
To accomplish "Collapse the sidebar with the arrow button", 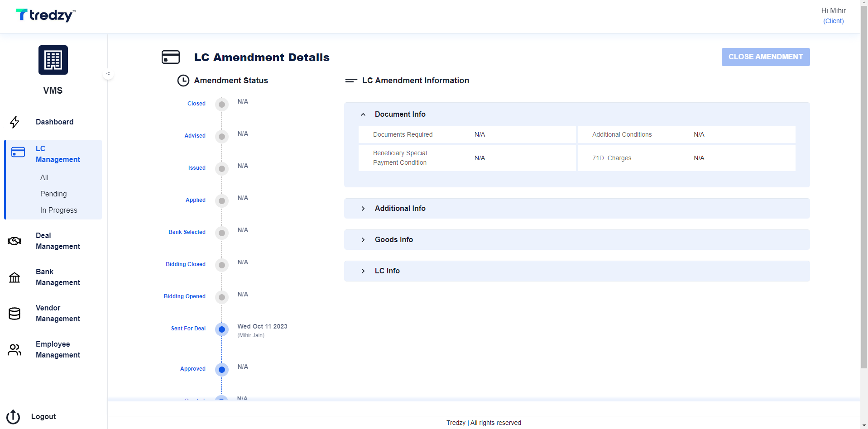I will coord(108,73).
